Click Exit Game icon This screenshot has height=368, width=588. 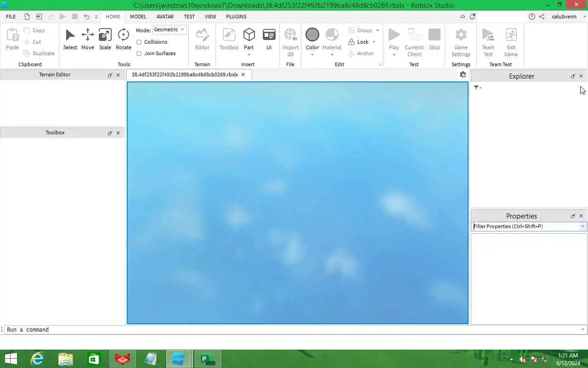point(511,35)
